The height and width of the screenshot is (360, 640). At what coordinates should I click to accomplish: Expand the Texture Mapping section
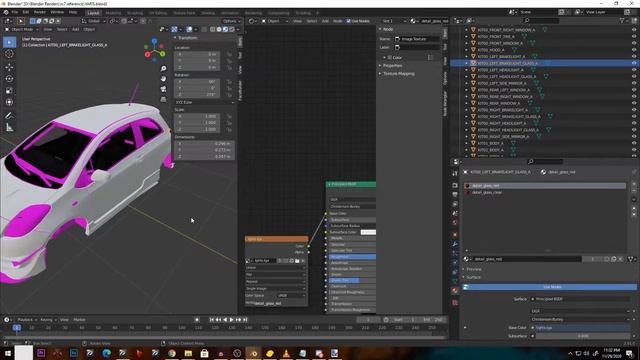[x=398, y=74]
